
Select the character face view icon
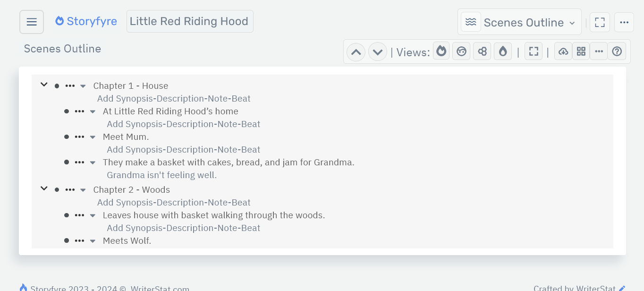pyautogui.click(x=461, y=51)
